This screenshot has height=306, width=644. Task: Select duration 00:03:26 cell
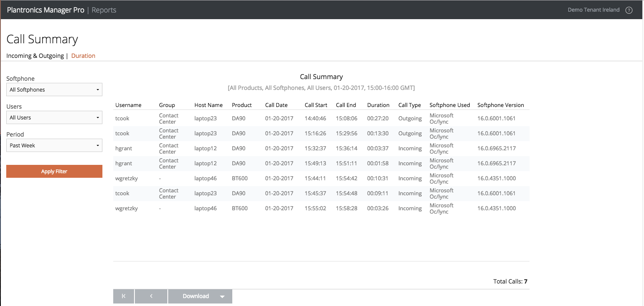(378, 208)
